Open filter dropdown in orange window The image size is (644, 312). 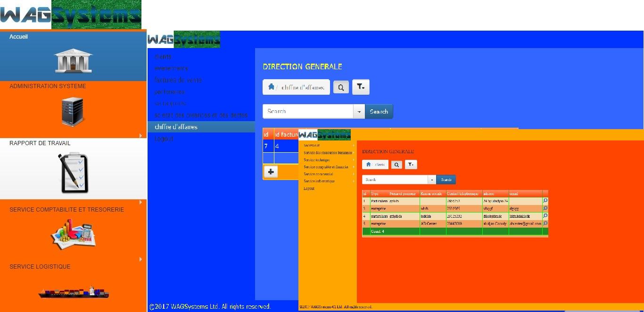pyautogui.click(x=411, y=164)
